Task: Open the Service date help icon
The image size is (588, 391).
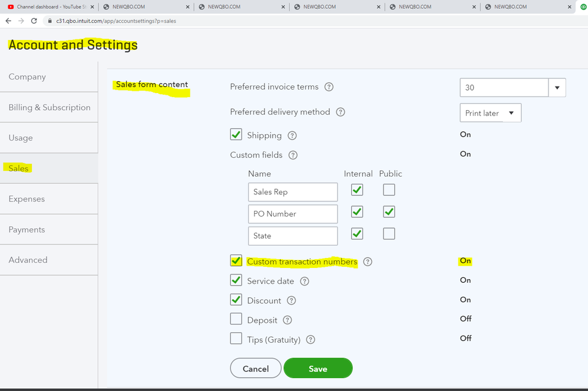Action: pyautogui.click(x=305, y=281)
